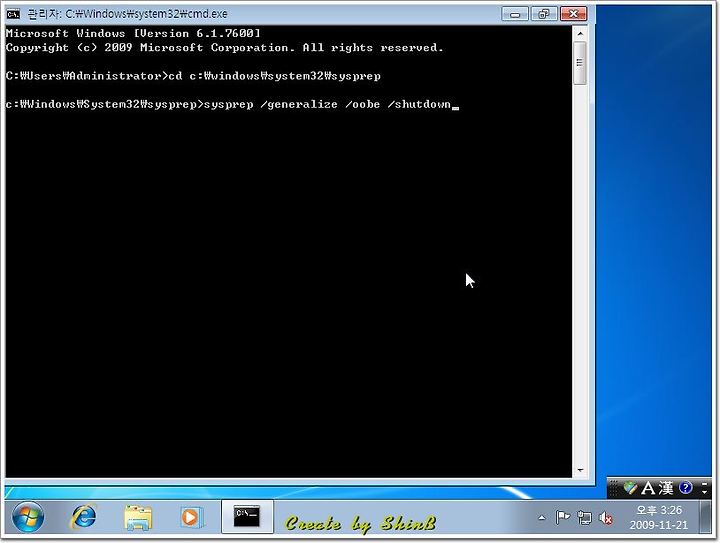Click the 'sysprep /generalize /oobe /shutdown' command text
This screenshot has width=720, height=543.
[327, 105]
